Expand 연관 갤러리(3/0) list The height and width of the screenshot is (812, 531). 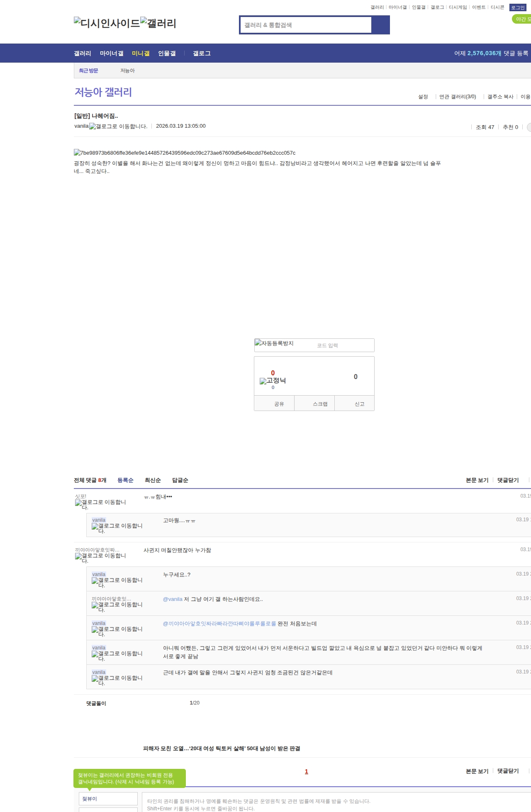pos(457,97)
